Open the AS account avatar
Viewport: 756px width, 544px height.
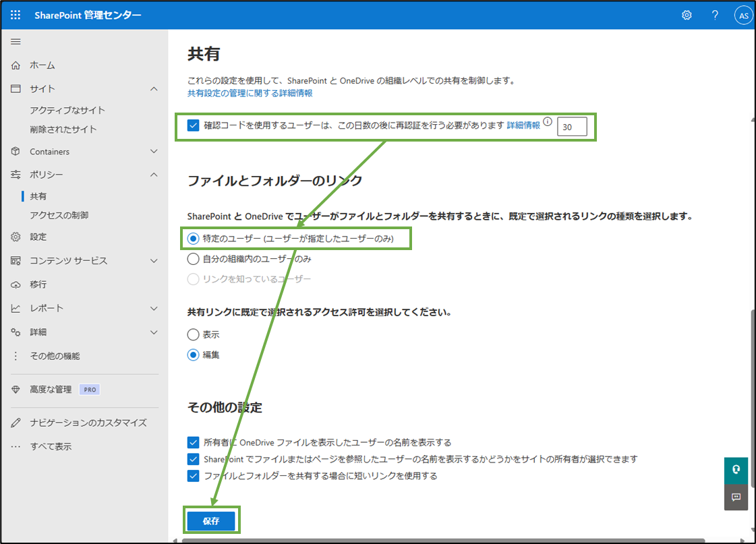coord(744,16)
